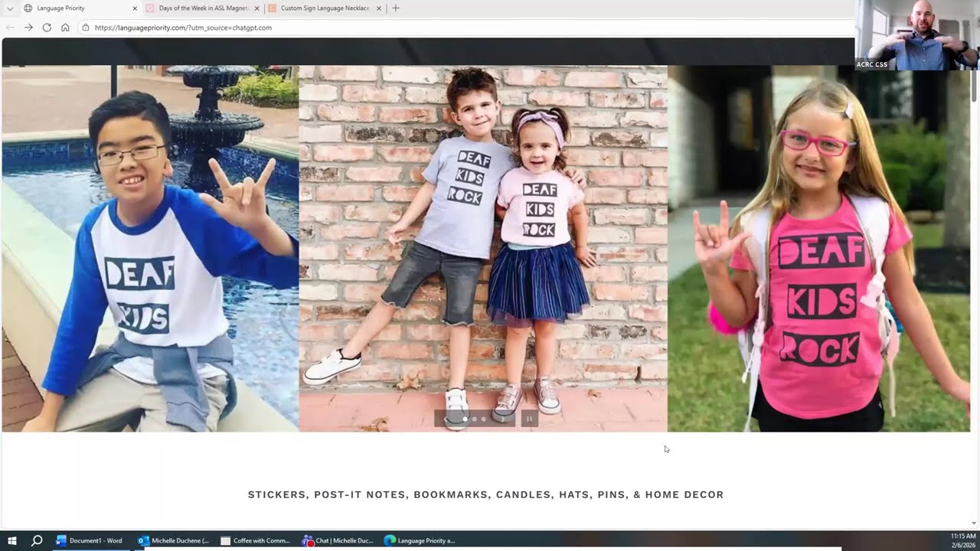The image size is (980, 551).
Task: Switch to Language Priority Edge taskbar window
Action: [x=419, y=540]
